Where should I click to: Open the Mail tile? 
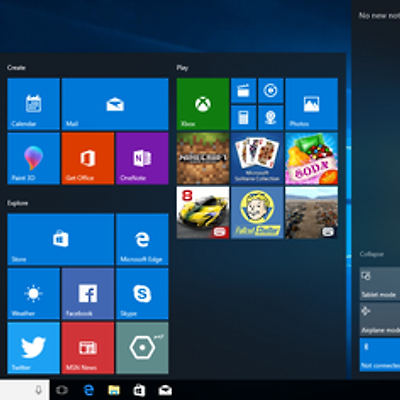(115, 104)
